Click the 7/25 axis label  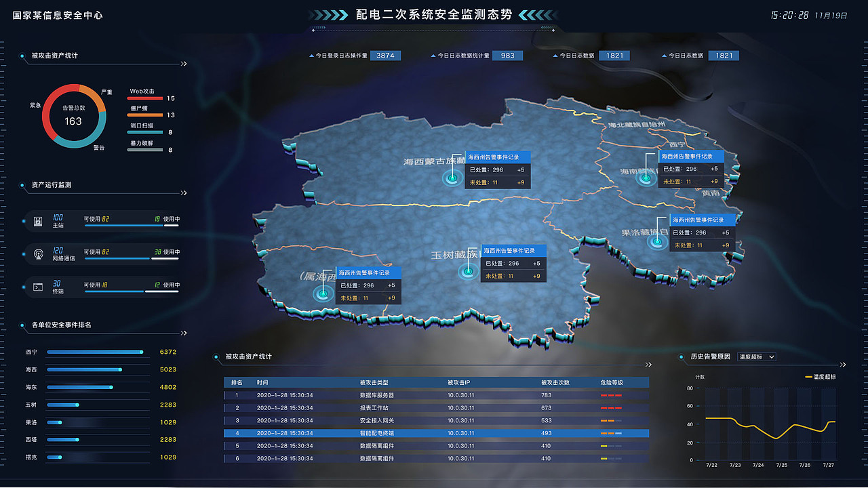pos(781,466)
